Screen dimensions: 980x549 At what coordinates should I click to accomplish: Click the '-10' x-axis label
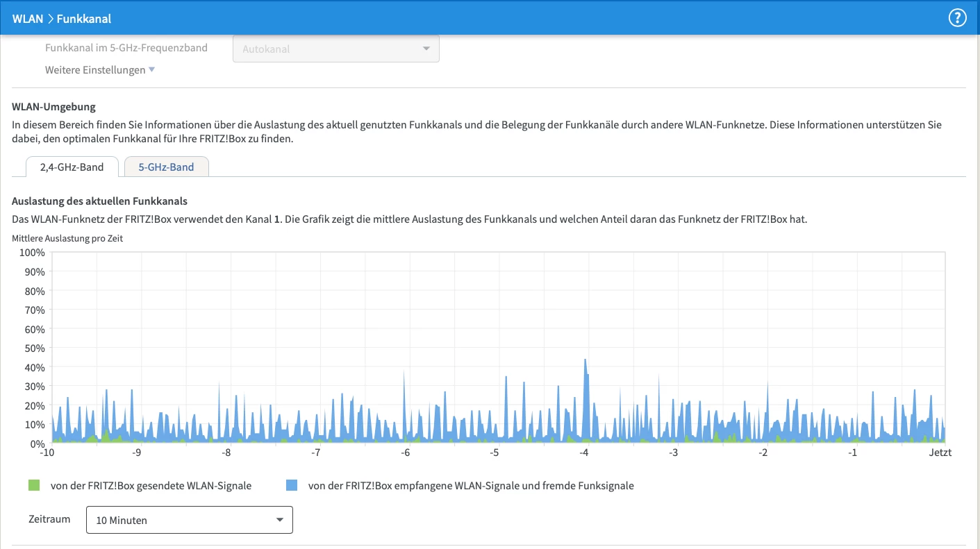click(48, 453)
